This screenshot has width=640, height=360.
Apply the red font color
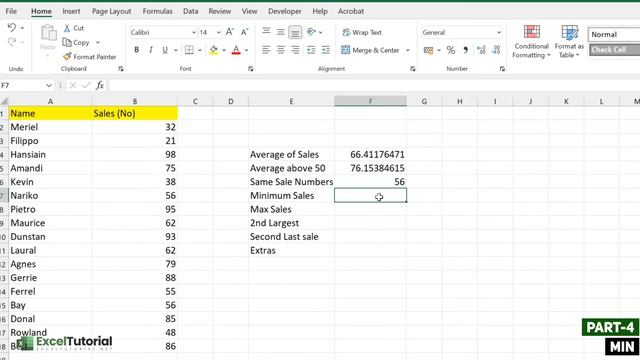[236, 50]
